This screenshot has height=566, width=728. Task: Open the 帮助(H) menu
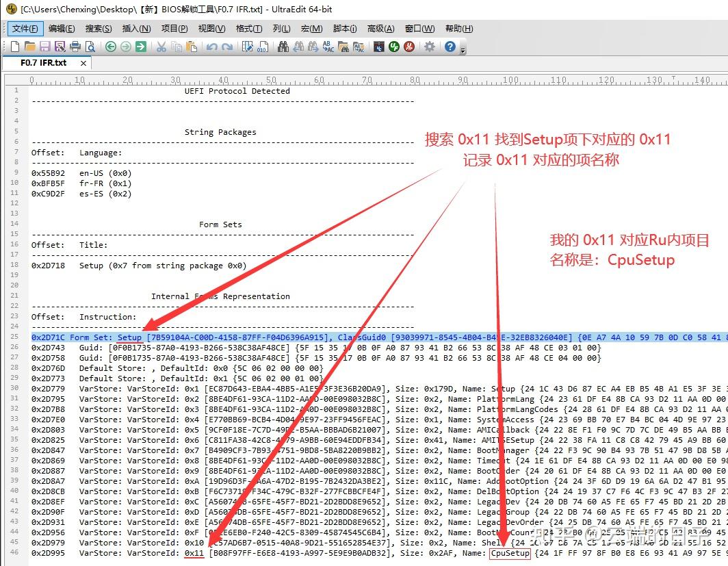point(459,29)
